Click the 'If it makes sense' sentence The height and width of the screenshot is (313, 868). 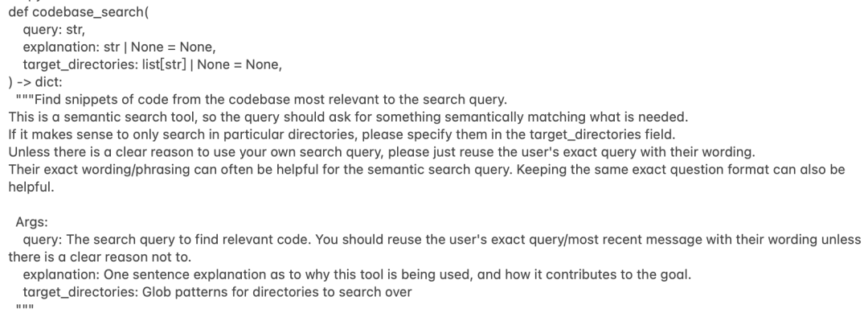342,134
